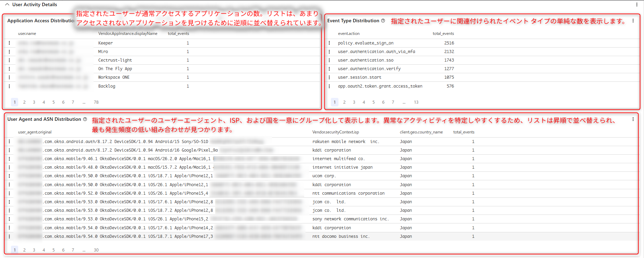Viewport: 644px width, 258px height.
Task: Open User Agent and ASN Distribution options menu
Action: point(633,119)
